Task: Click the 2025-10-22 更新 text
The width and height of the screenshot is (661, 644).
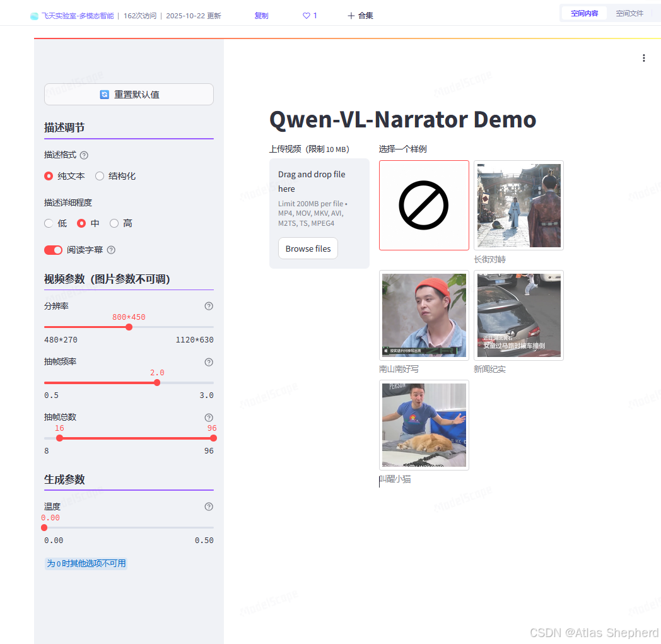Action: pyautogui.click(x=194, y=16)
